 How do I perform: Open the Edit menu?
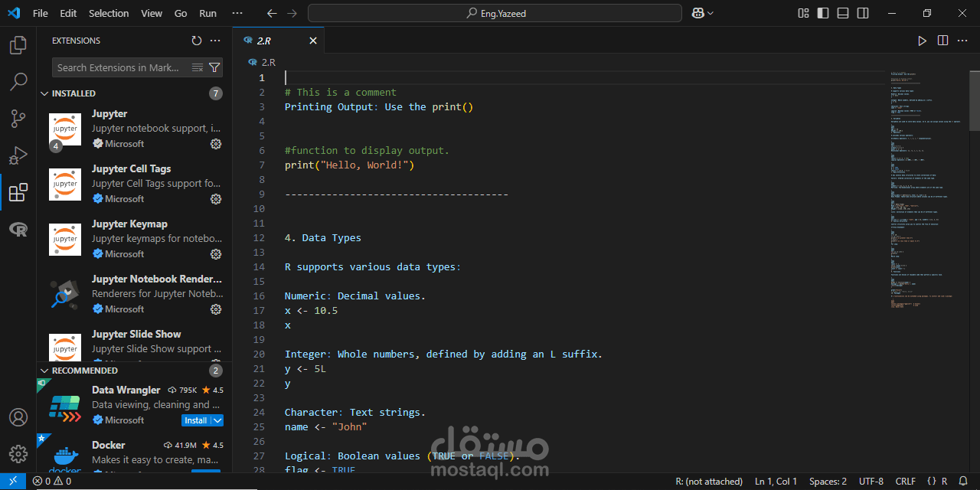68,13
